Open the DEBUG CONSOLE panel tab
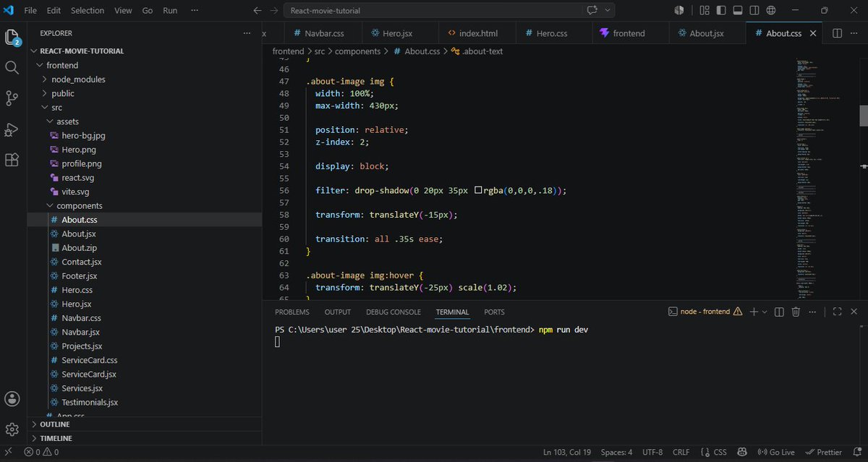Viewport: 868px width, 462px height. [x=393, y=312]
